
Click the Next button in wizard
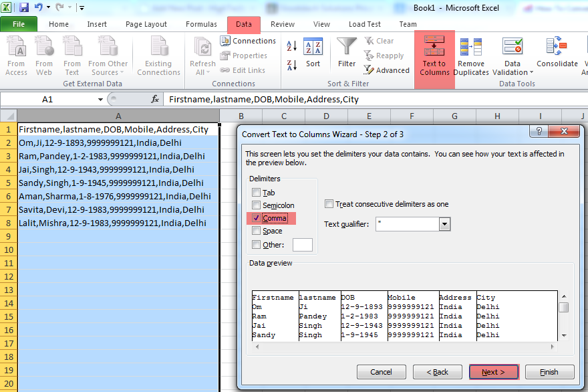494,372
